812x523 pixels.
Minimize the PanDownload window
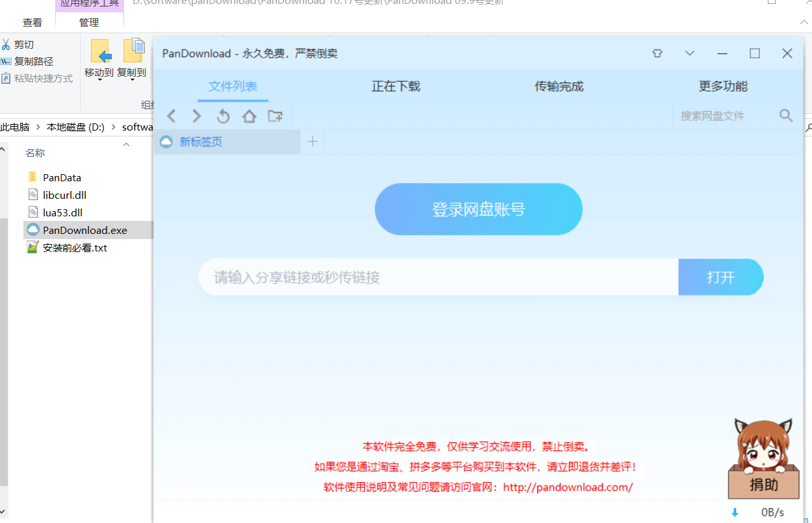tap(722, 53)
